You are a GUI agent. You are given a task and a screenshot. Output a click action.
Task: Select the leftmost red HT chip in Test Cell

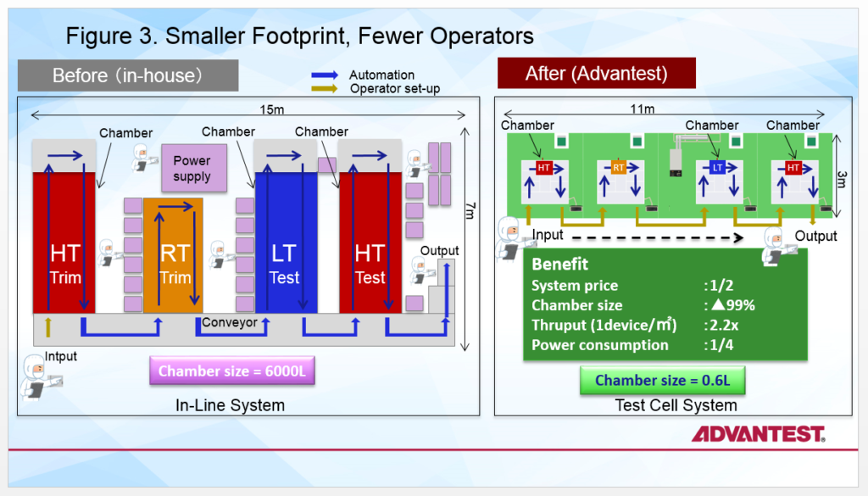(543, 169)
